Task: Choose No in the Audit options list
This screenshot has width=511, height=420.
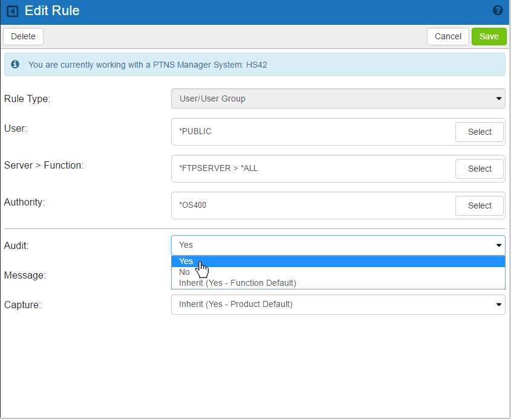Action: point(184,273)
